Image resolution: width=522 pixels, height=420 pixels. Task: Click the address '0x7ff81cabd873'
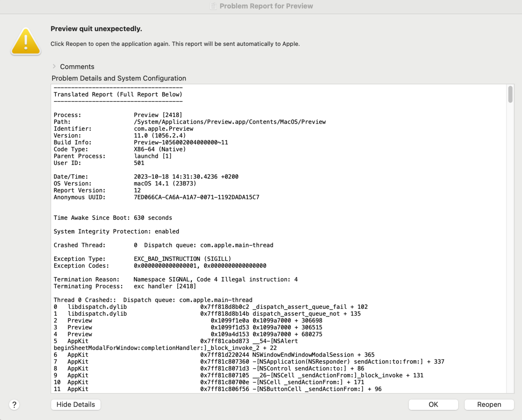[x=225, y=341]
